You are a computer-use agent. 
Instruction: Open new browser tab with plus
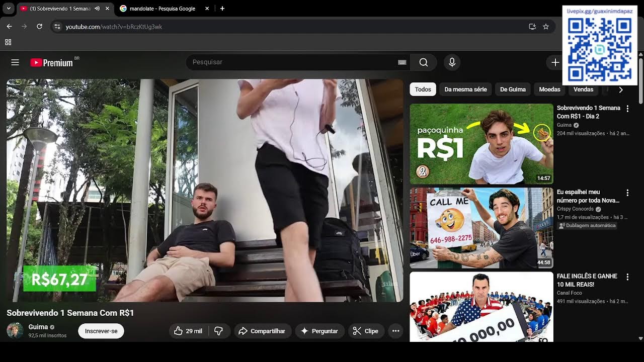tap(222, 9)
